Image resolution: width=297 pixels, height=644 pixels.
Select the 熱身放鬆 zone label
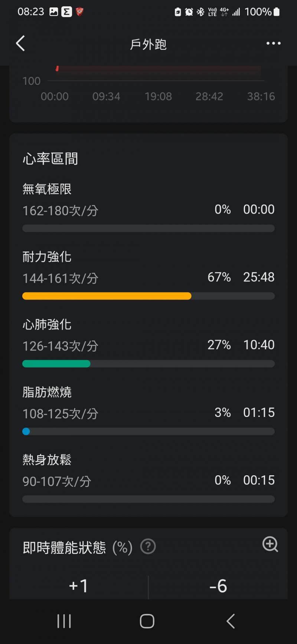(x=47, y=460)
